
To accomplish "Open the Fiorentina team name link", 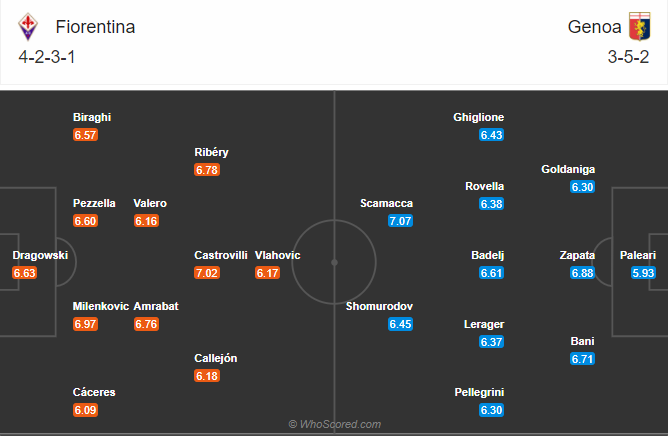I will (x=95, y=27).
